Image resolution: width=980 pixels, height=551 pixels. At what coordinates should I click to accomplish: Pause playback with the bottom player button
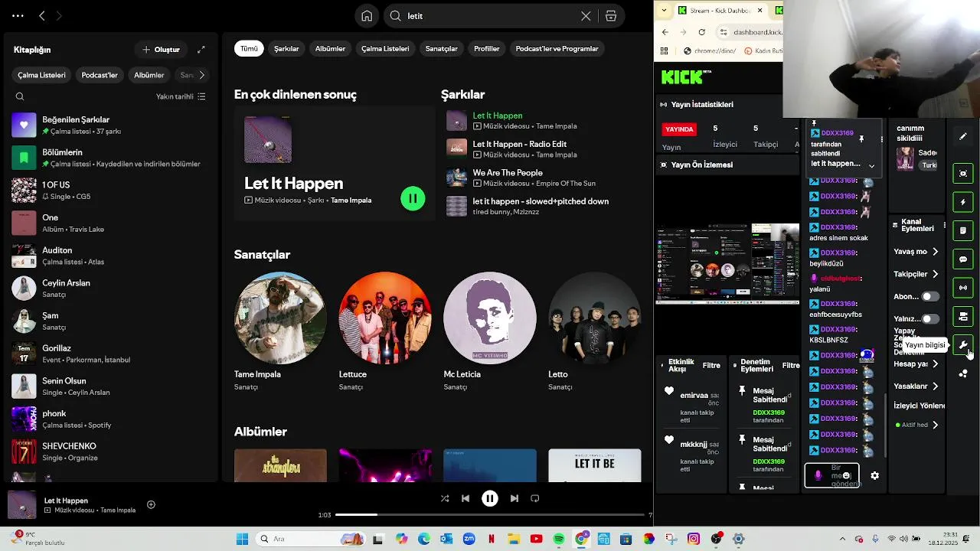tap(490, 498)
